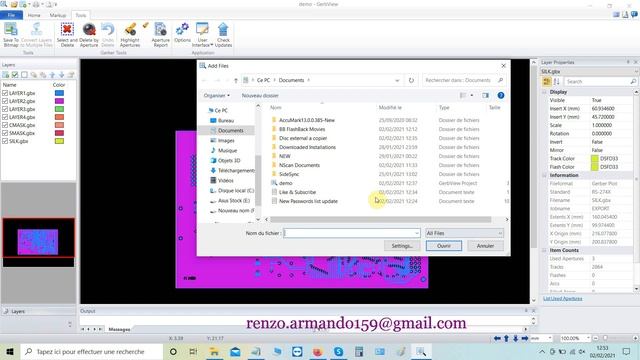Toggle LAYER2.gbx visibility checkbox

(x=5, y=101)
